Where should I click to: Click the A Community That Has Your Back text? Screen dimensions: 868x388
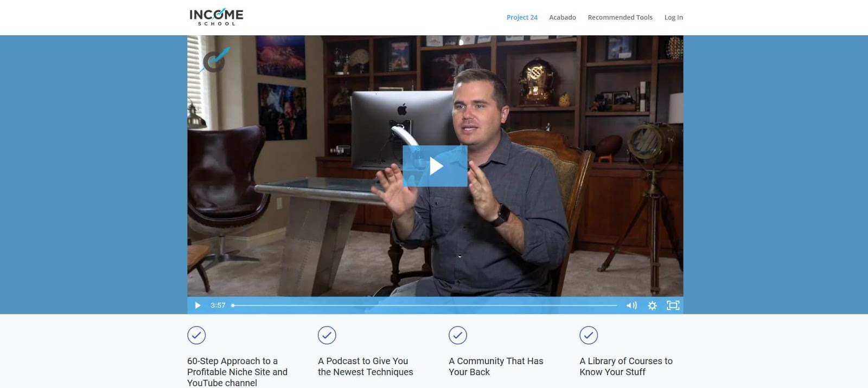pos(496,366)
